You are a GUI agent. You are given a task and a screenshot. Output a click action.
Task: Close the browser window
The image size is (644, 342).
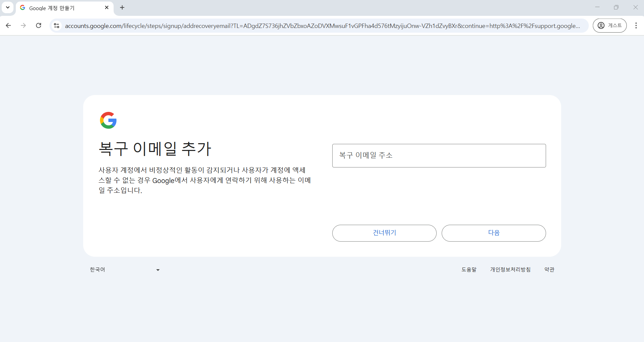point(635,7)
